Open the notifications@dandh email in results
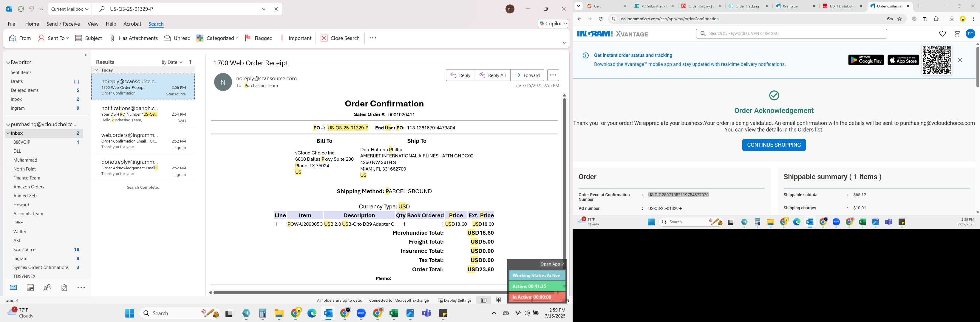 pyautogui.click(x=143, y=114)
